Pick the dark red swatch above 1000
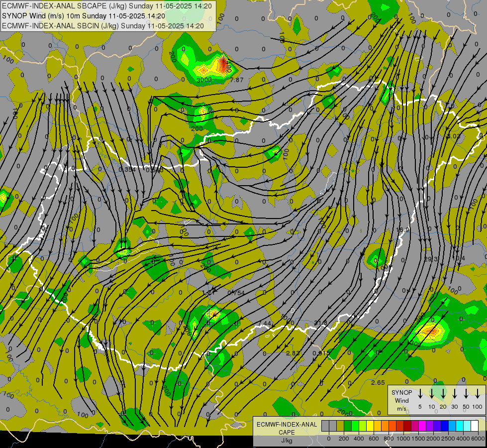The width and height of the screenshot is (487, 448). pos(407,426)
